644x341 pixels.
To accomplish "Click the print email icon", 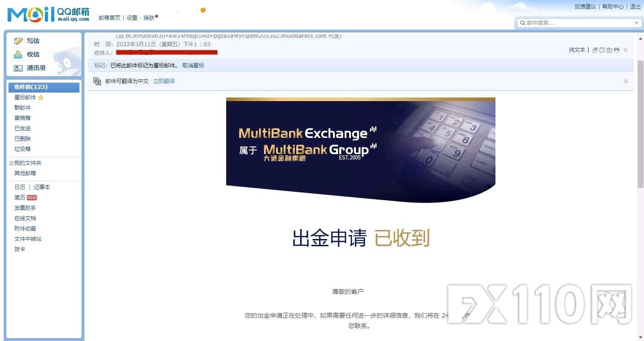I will [x=617, y=50].
